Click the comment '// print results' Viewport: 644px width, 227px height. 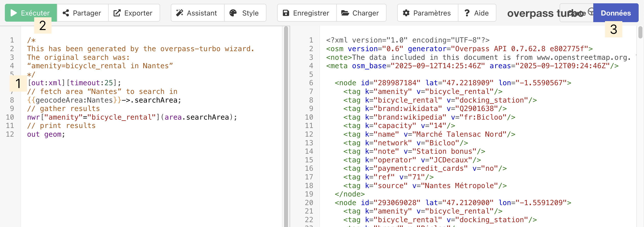61,125
